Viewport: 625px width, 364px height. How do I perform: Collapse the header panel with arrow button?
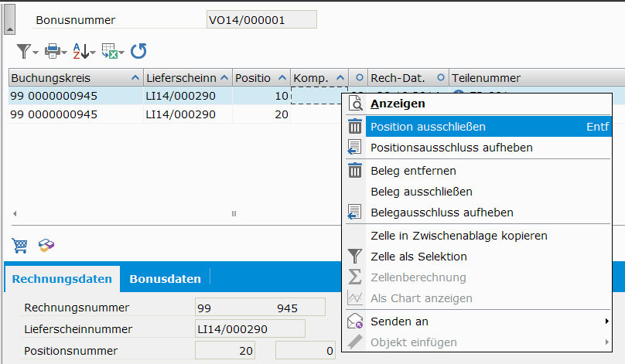coord(9,28)
